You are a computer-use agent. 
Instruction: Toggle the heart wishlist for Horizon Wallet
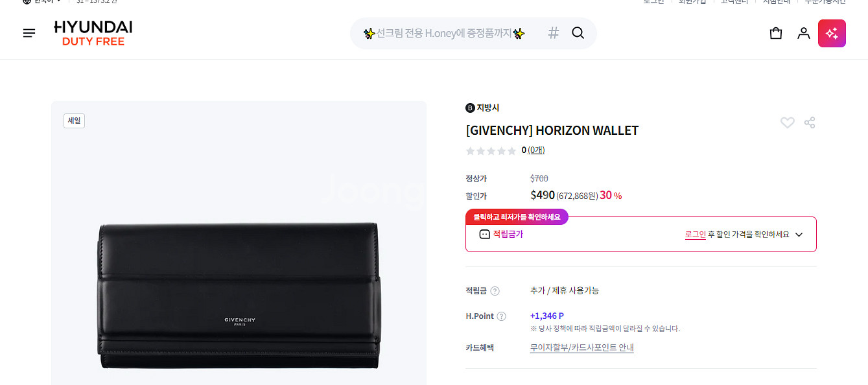(x=787, y=122)
